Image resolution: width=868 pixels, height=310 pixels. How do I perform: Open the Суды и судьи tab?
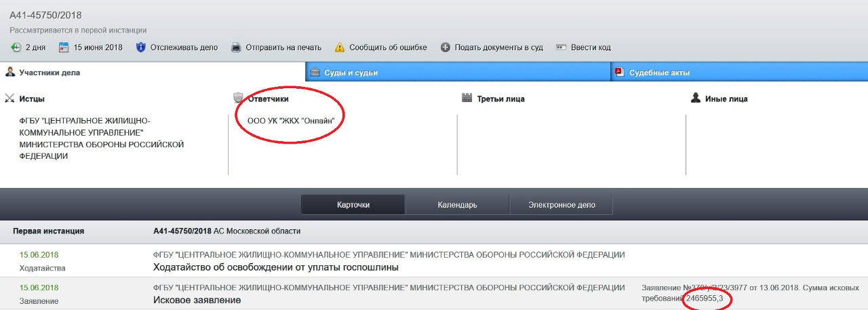click(x=353, y=73)
